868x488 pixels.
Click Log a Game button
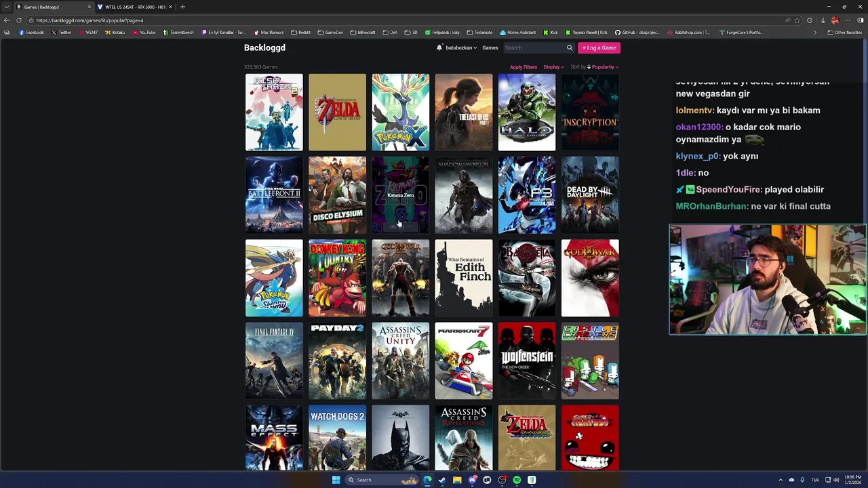[x=599, y=47]
